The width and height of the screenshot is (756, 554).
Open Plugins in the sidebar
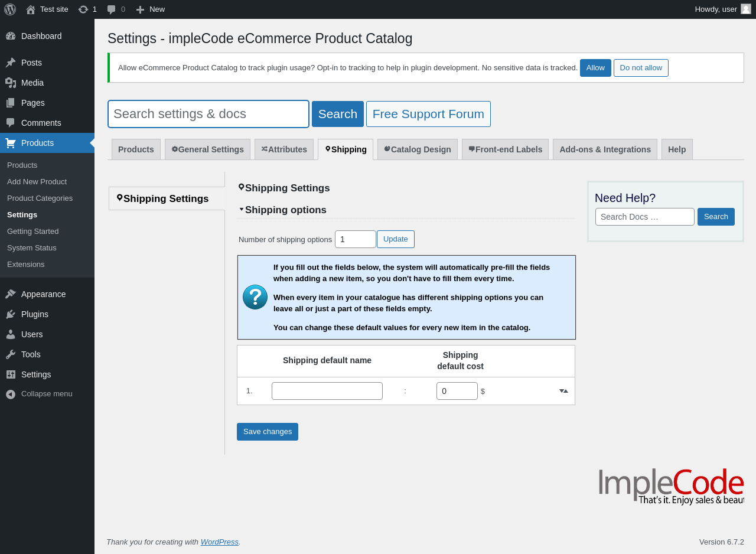pyautogui.click(x=34, y=314)
